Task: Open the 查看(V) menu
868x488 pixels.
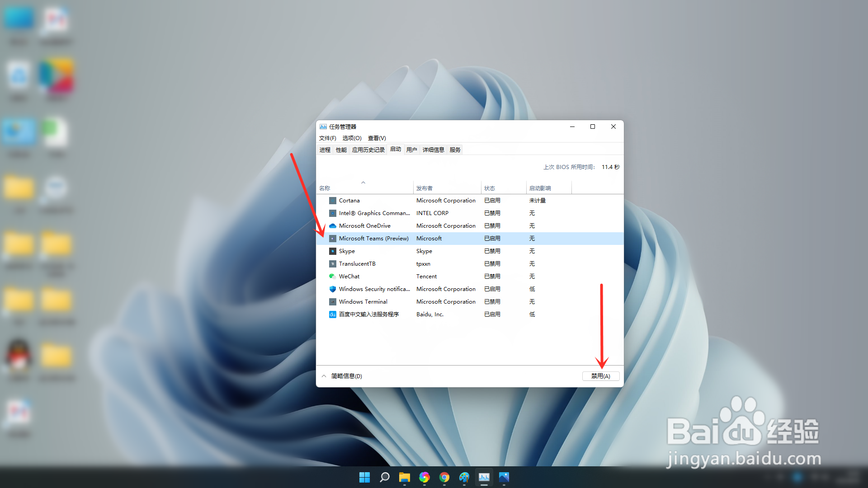Action: [x=377, y=138]
